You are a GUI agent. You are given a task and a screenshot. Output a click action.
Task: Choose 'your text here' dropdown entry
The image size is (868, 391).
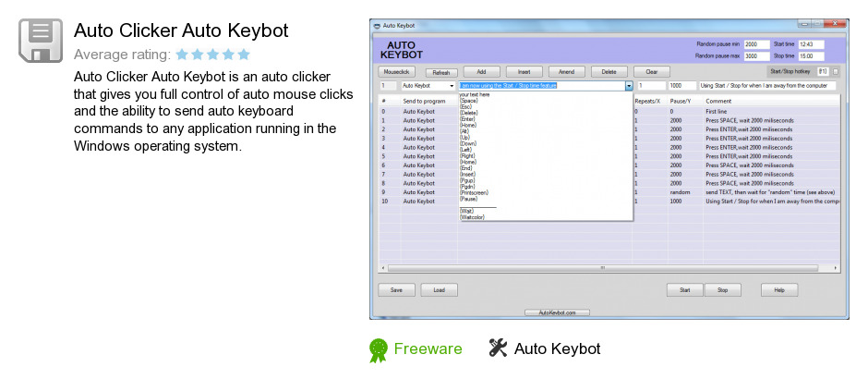point(475,94)
